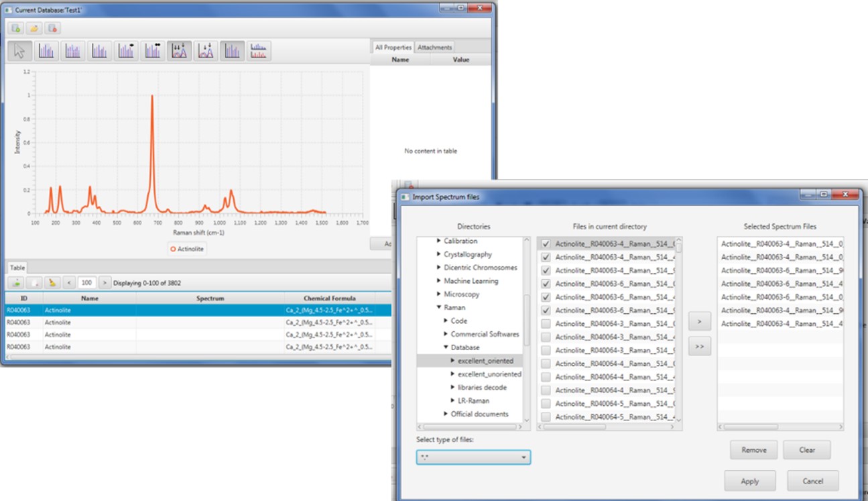Click Apply in Import Spectrum files dialog

[750, 481]
